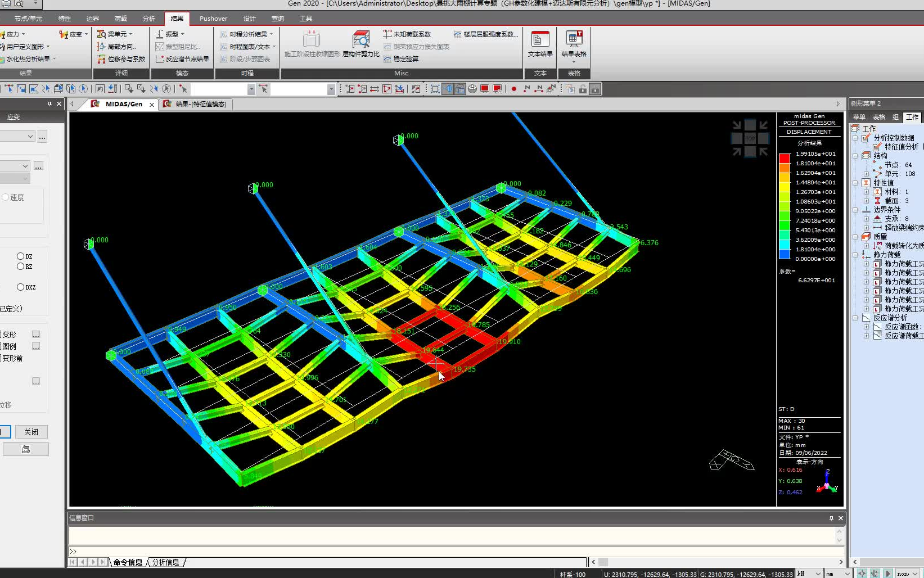Click the padlock icon in toolbar
Screen dimensions: 924x578
tap(583, 89)
